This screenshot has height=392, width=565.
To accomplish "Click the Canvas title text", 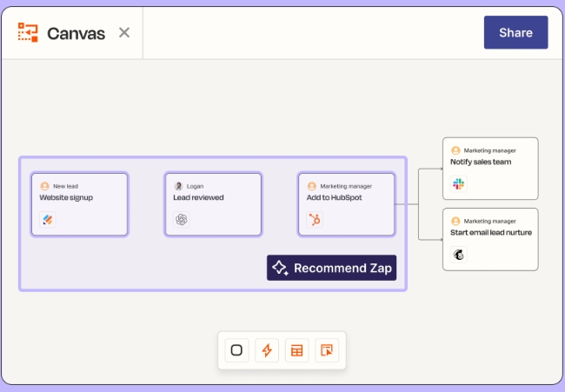I will coord(76,34).
